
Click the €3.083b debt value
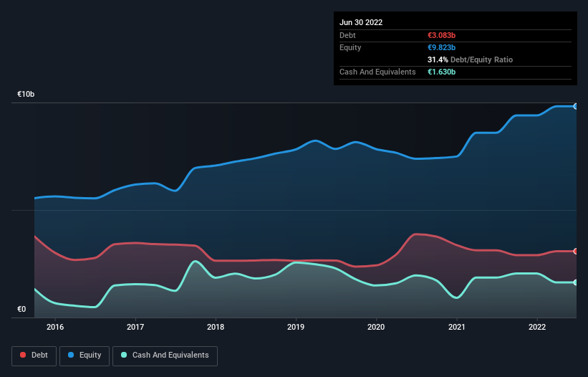pos(441,35)
